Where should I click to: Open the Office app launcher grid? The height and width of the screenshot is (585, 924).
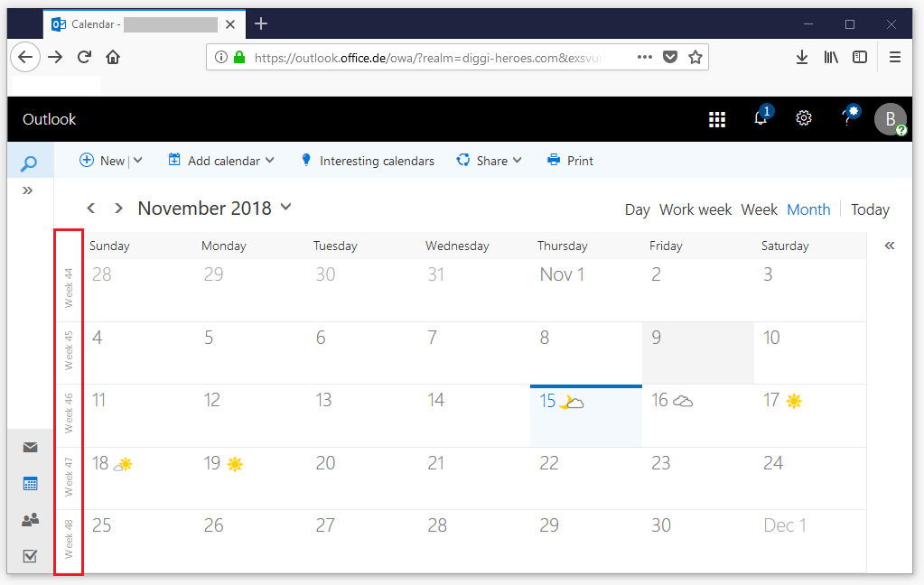coord(717,119)
